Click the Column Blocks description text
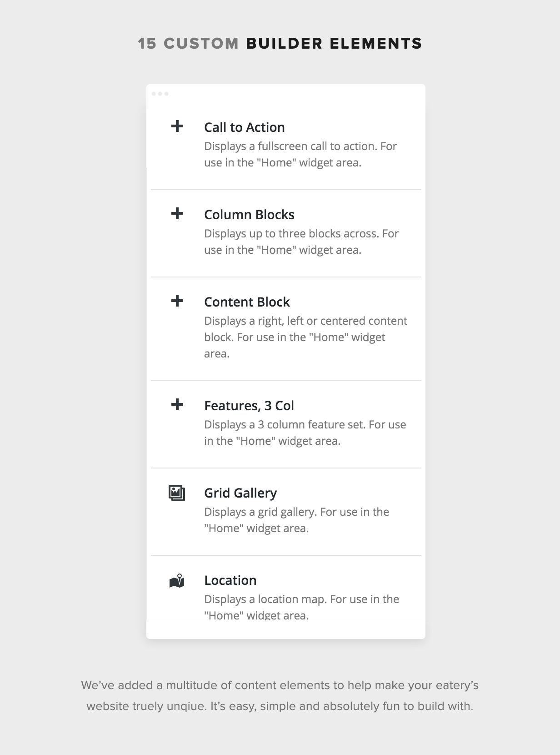The height and width of the screenshot is (755, 560). coord(301,242)
